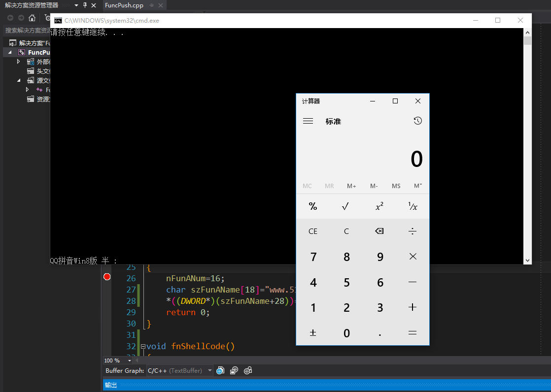The image size is (551, 392).
Task: Click the Forward arrow in Solution Explorer toolbar
Action: 21,18
